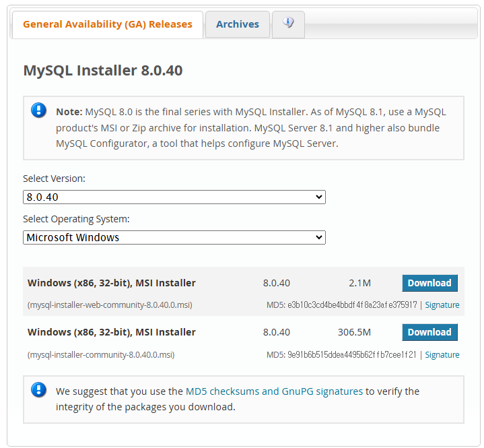This screenshot has width=484, height=448.
Task: Click the mysql-installer-web-community-8.0.40.0.msi filename
Action: tap(110, 305)
